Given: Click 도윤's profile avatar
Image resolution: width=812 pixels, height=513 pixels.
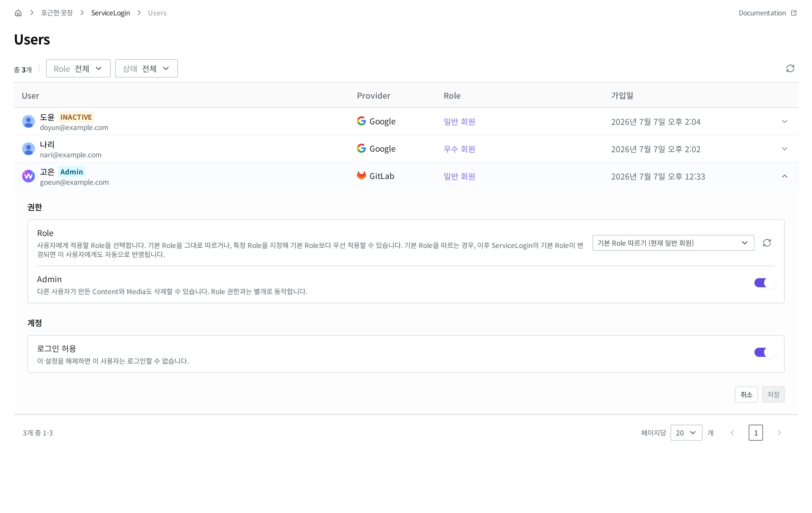Looking at the screenshot, I should (28, 121).
